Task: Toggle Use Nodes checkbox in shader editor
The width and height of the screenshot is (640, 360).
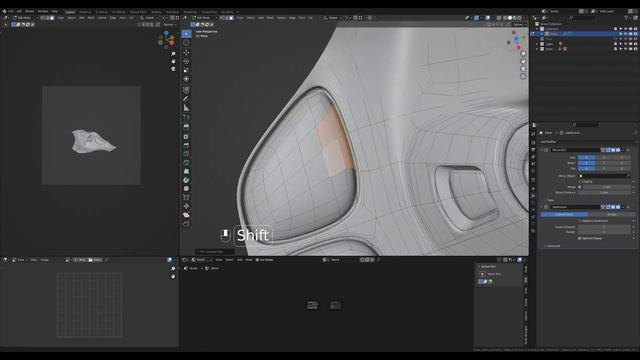Action: [x=257, y=260]
